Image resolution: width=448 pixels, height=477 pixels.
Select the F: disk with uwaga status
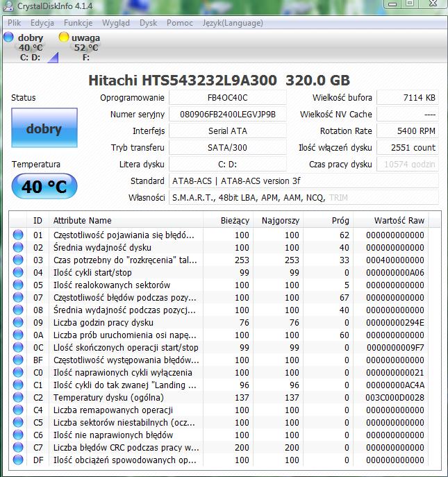click(81, 47)
